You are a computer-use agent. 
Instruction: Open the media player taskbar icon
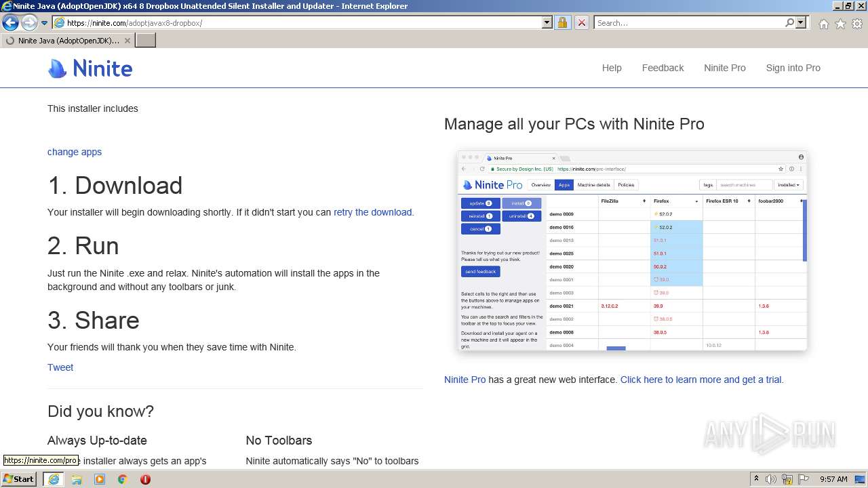(x=100, y=479)
